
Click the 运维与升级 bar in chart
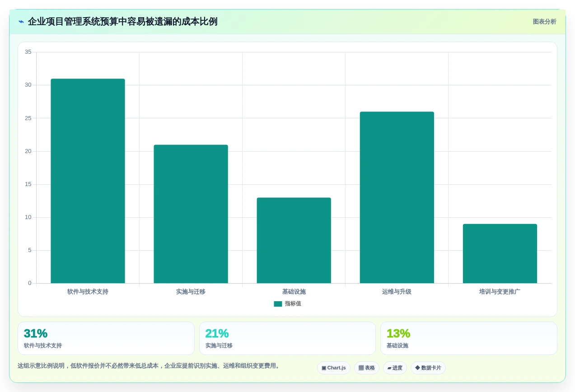(397, 197)
